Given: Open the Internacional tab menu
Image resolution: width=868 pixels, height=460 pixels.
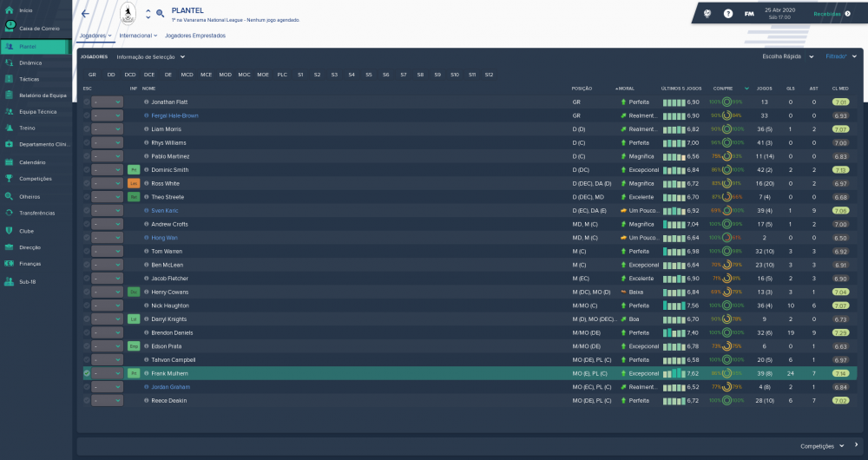Looking at the screenshot, I should pyautogui.click(x=138, y=36).
